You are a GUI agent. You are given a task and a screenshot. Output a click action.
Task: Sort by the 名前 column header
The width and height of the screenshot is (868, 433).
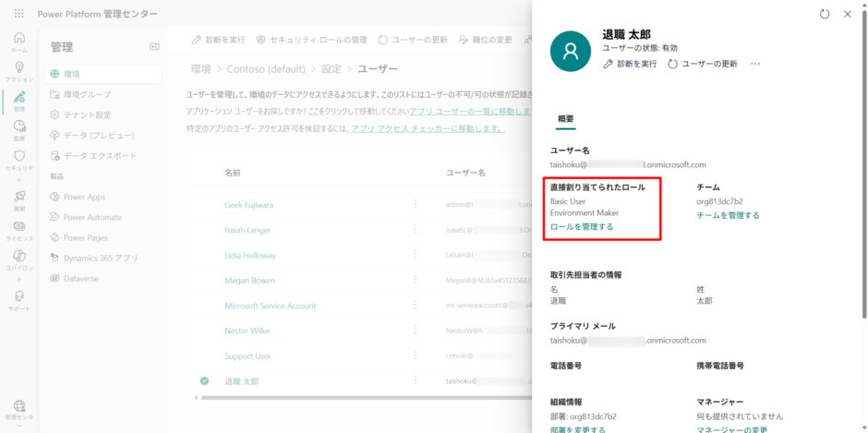[233, 173]
